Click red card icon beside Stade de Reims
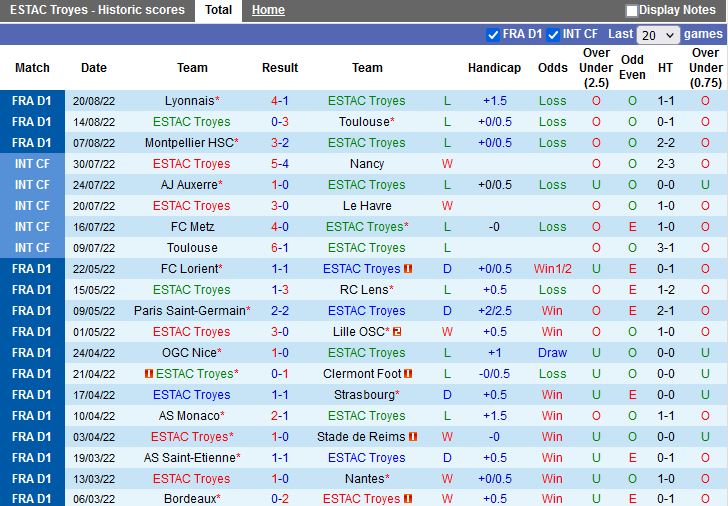The height and width of the screenshot is (506, 728). [412, 437]
